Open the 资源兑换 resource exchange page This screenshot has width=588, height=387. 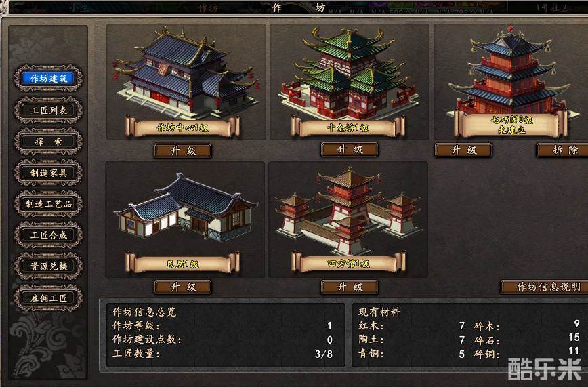[x=48, y=266]
